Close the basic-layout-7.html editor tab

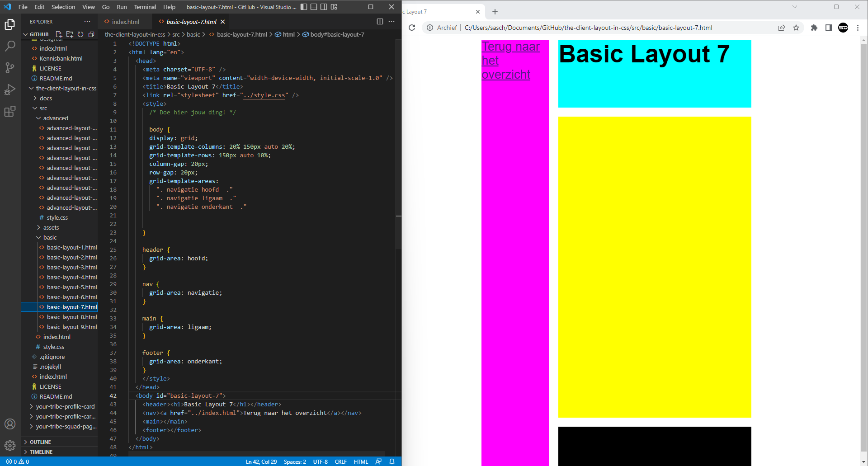point(223,22)
